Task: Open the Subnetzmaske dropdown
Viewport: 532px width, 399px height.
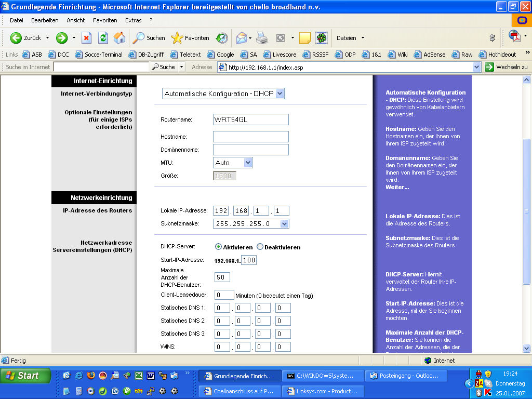Action: (251, 223)
